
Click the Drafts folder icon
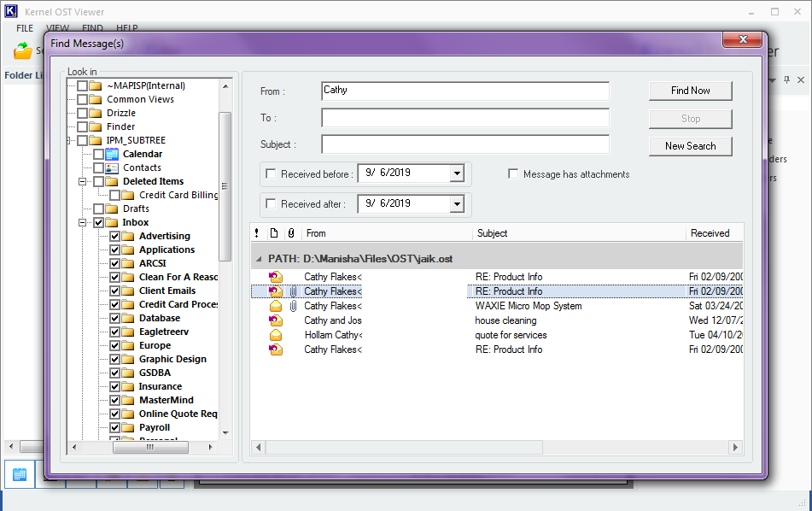point(112,209)
